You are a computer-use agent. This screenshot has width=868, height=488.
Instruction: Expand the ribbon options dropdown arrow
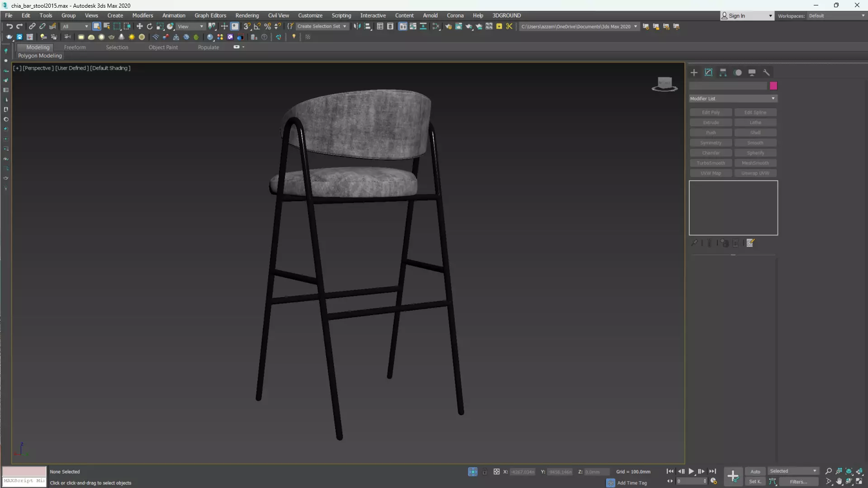click(243, 47)
